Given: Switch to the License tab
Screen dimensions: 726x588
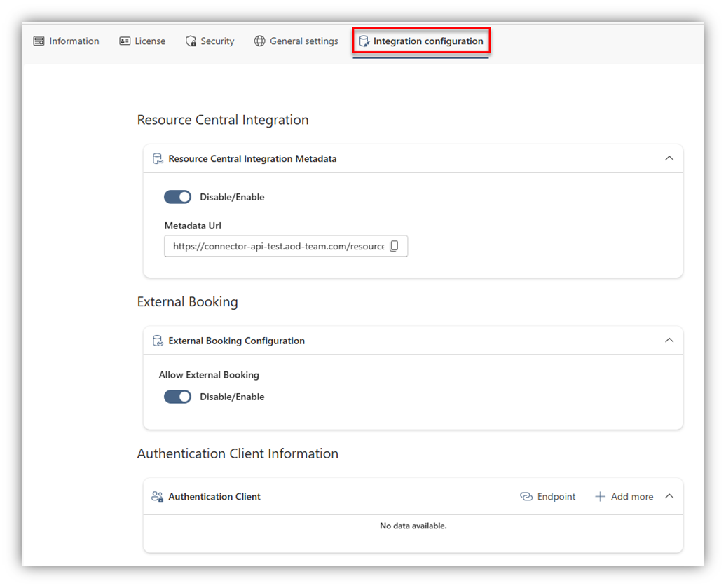Looking at the screenshot, I should 142,41.
